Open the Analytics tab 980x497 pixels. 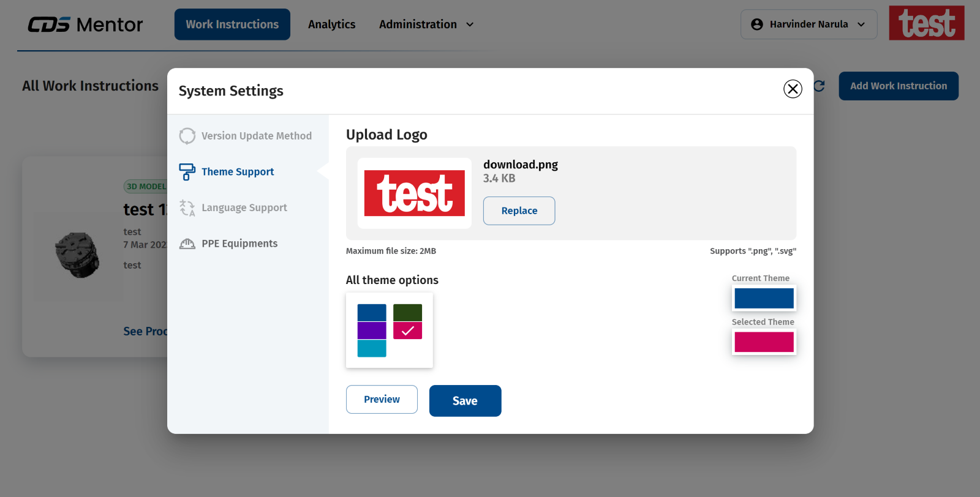[x=331, y=24]
